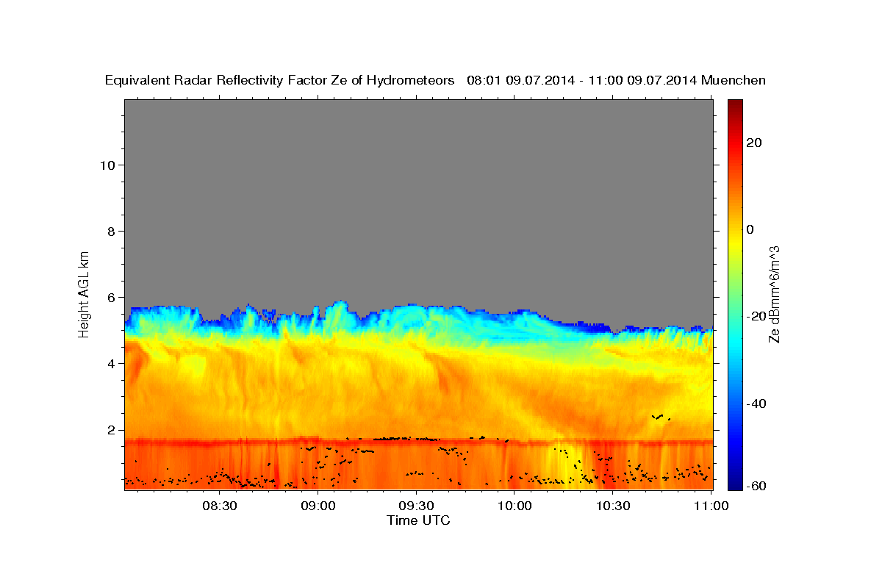Click the "Height AGL km" y-axis label
Screen dimensions: 882x588
pos(85,293)
